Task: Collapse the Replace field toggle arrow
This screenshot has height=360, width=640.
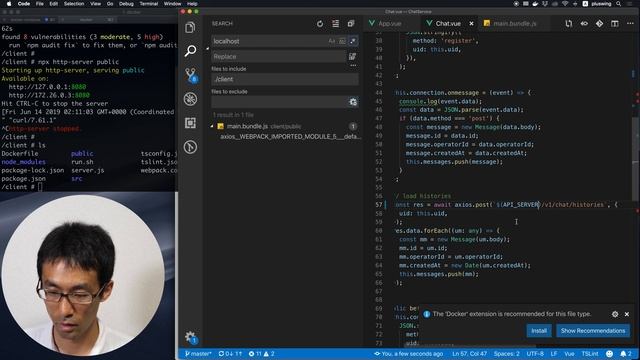Action: [x=207, y=49]
